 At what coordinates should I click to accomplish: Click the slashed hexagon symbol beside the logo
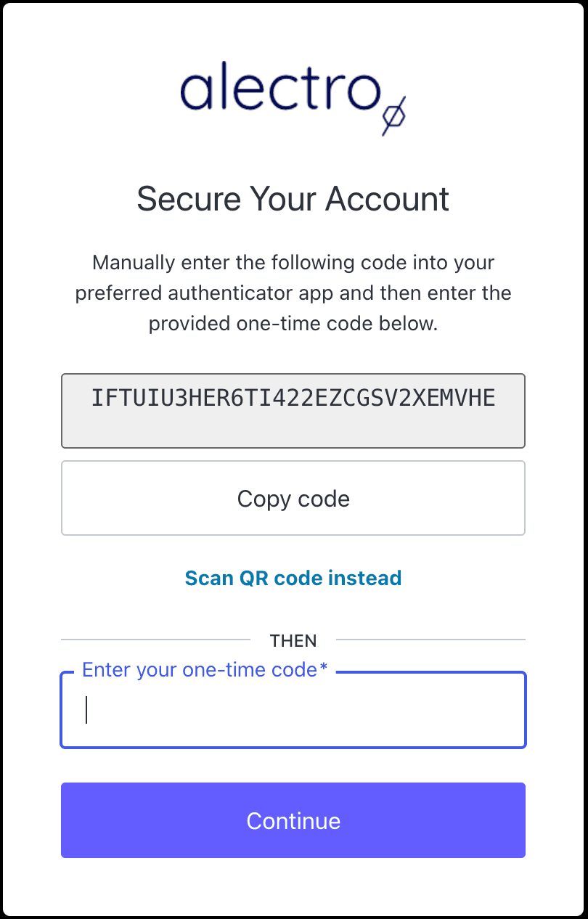tap(394, 115)
